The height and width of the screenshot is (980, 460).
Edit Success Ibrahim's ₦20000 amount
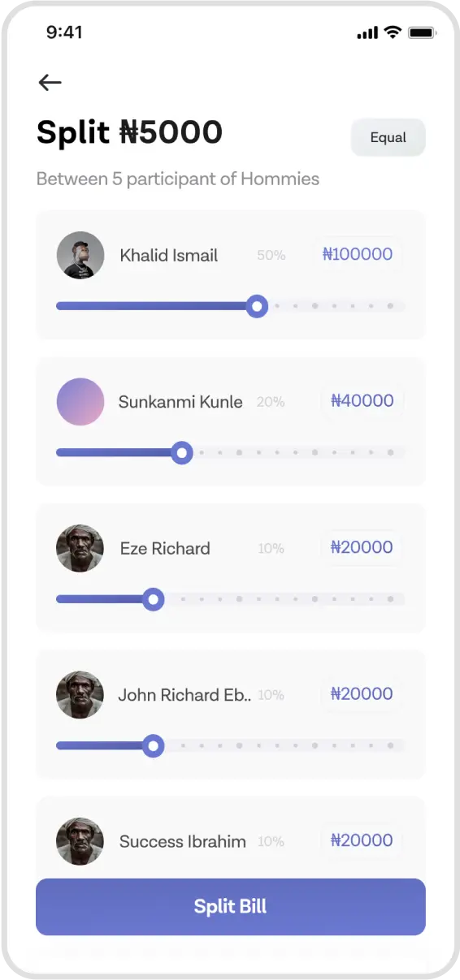(x=362, y=840)
